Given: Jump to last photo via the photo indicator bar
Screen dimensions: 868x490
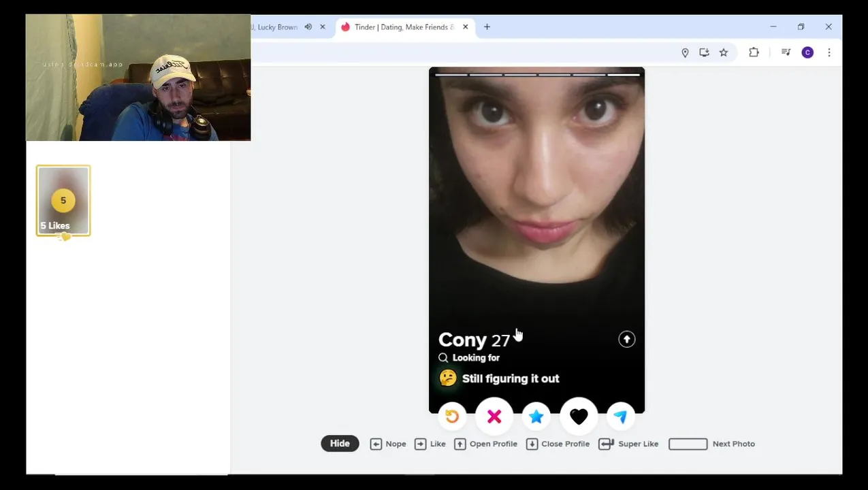Looking at the screenshot, I should 624,75.
